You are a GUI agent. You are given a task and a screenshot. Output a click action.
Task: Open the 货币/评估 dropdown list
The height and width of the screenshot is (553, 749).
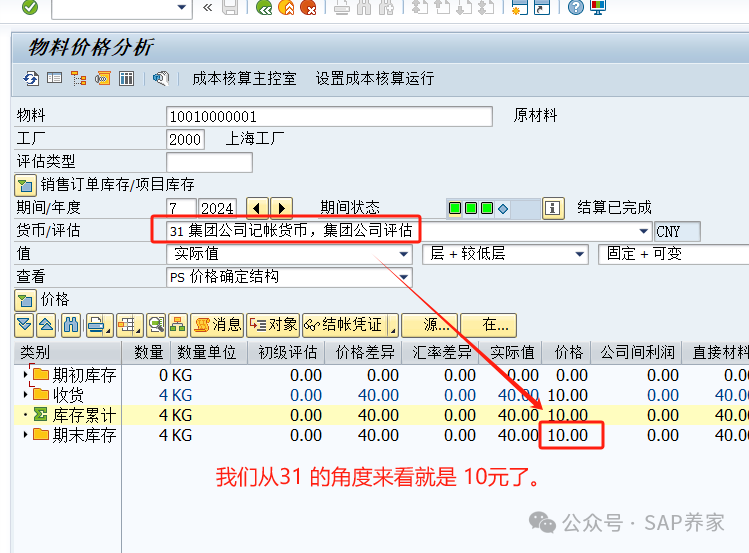643,231
